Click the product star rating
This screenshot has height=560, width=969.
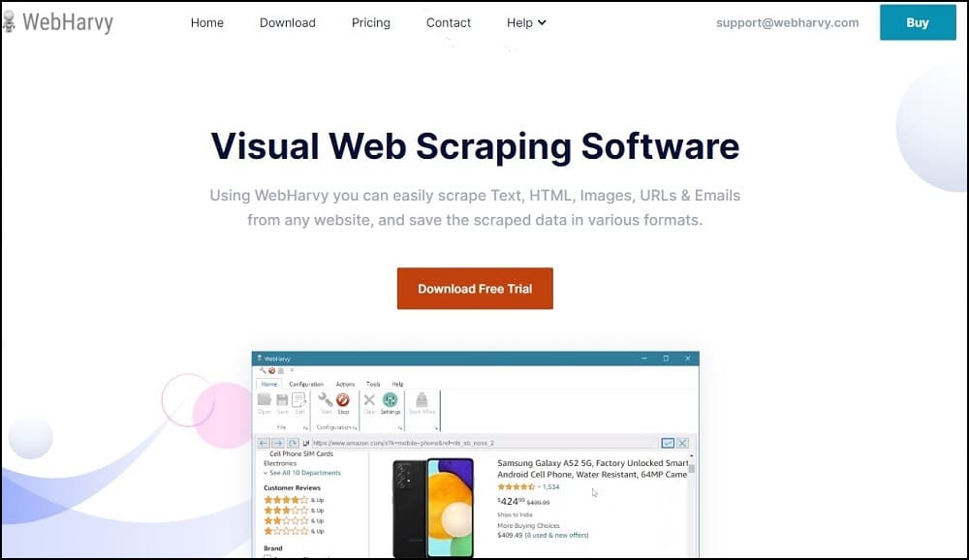point(516,487)
